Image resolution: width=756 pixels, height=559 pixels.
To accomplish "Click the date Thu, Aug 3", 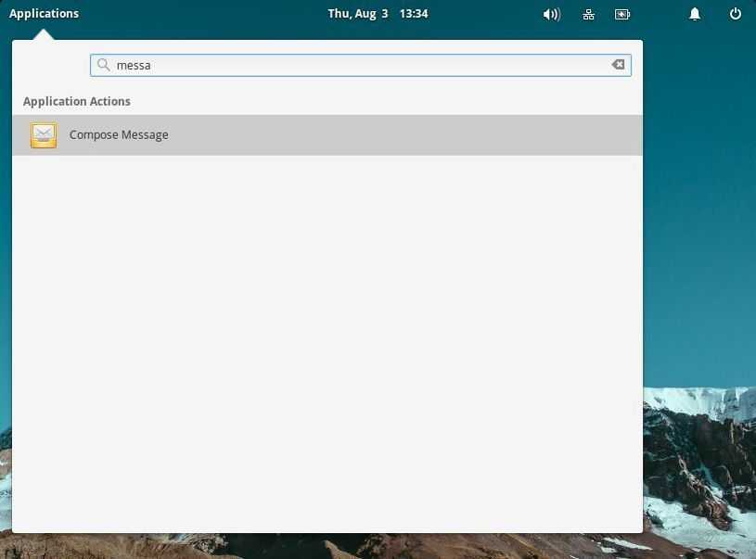I will pyautogui.click(x=358, y=14).
